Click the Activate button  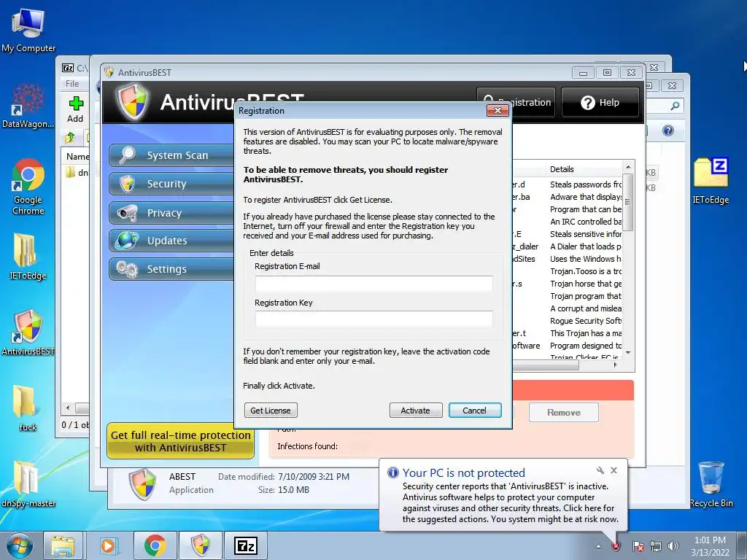(415, 411)
